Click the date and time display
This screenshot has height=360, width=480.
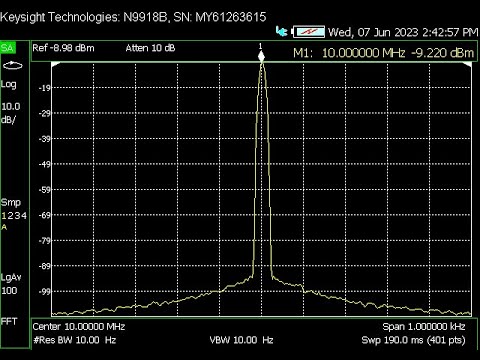click(403, 32)
